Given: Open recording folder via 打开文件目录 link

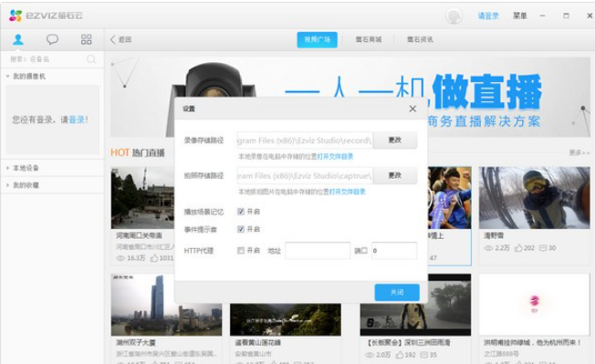Looking at the screenshot, I should tap(335, 156).
